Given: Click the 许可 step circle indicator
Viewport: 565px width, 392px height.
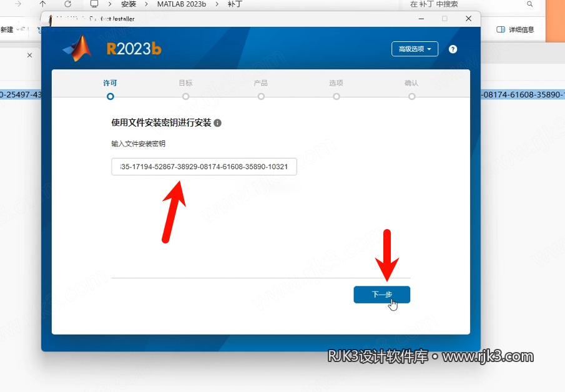Looking at the screenshot, I should tap(111, 97).
